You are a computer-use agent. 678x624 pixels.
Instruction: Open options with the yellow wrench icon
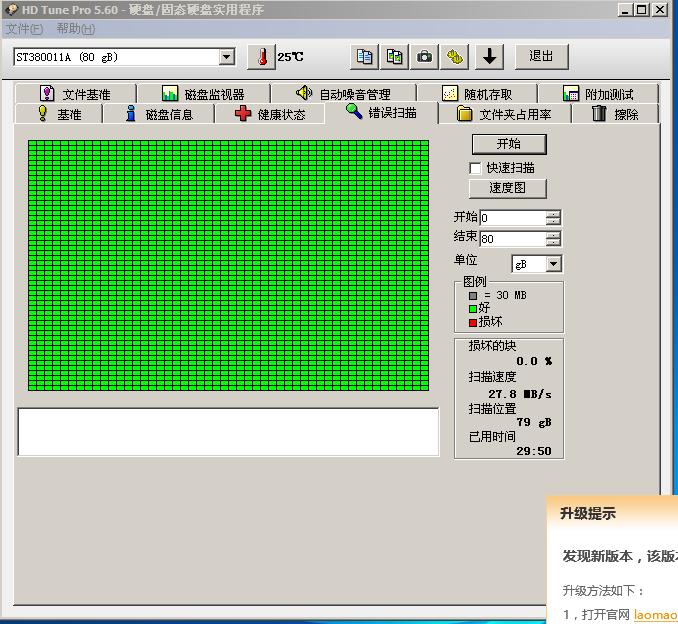pos(454,57)
